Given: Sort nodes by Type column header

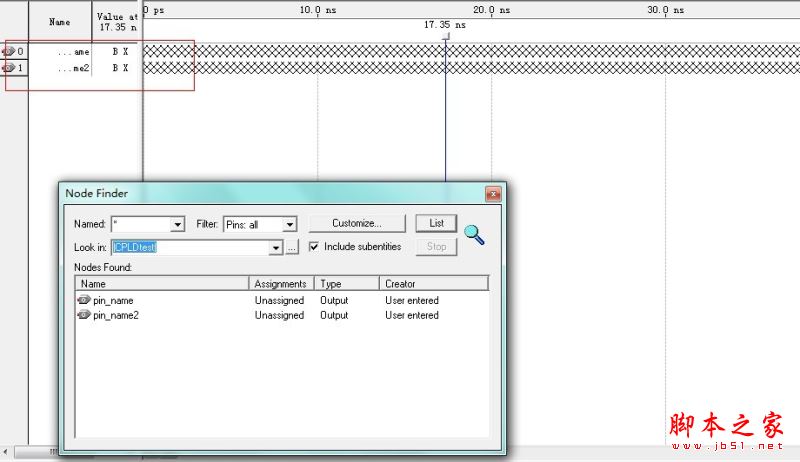Looking at the screenshot, I should point(347,284).
